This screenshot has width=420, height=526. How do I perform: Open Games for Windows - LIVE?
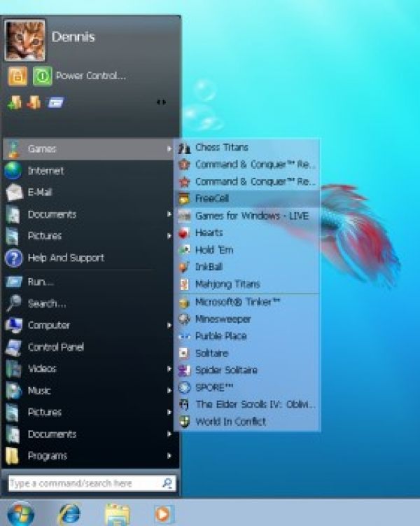tap(247, 216)
